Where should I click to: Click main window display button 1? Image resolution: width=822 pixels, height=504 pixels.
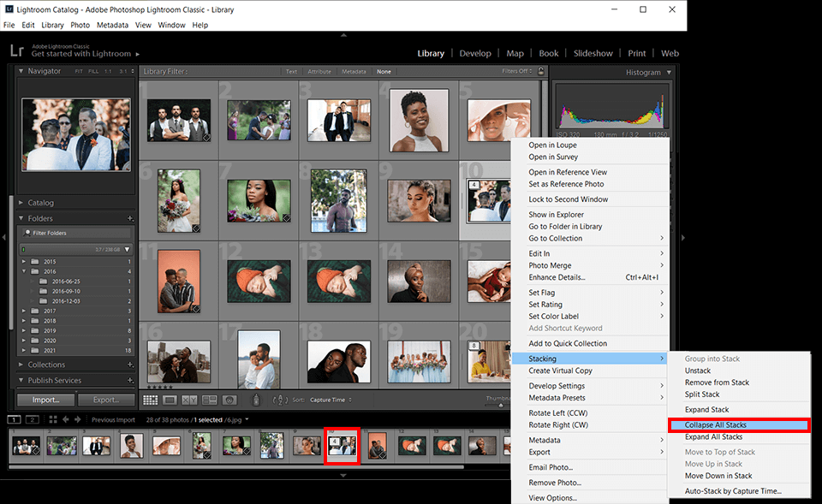coord(15,419)
